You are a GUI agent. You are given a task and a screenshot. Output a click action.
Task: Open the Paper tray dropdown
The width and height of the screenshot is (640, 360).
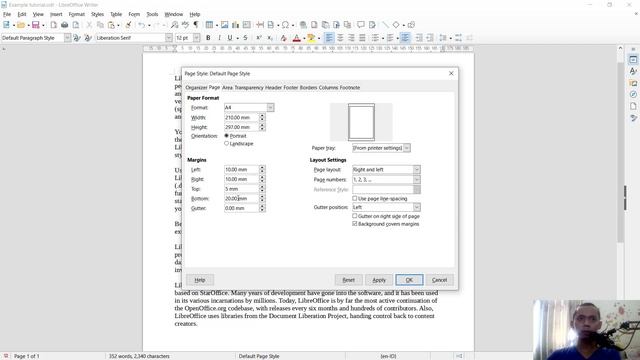[x=407, y=148]
